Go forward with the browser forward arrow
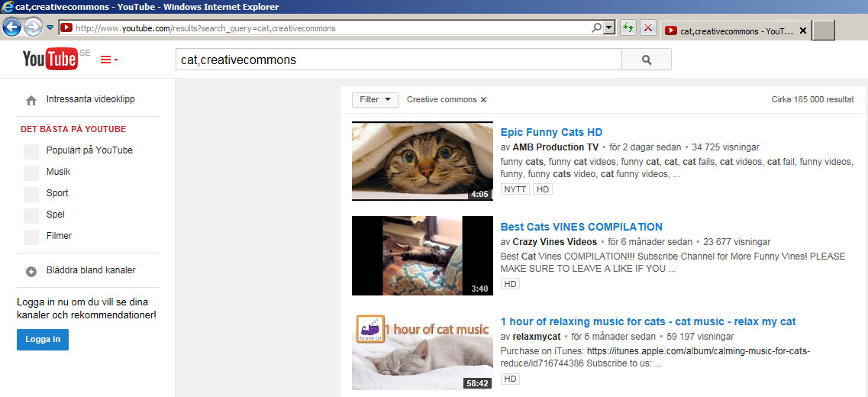 (x=33, y=27)
